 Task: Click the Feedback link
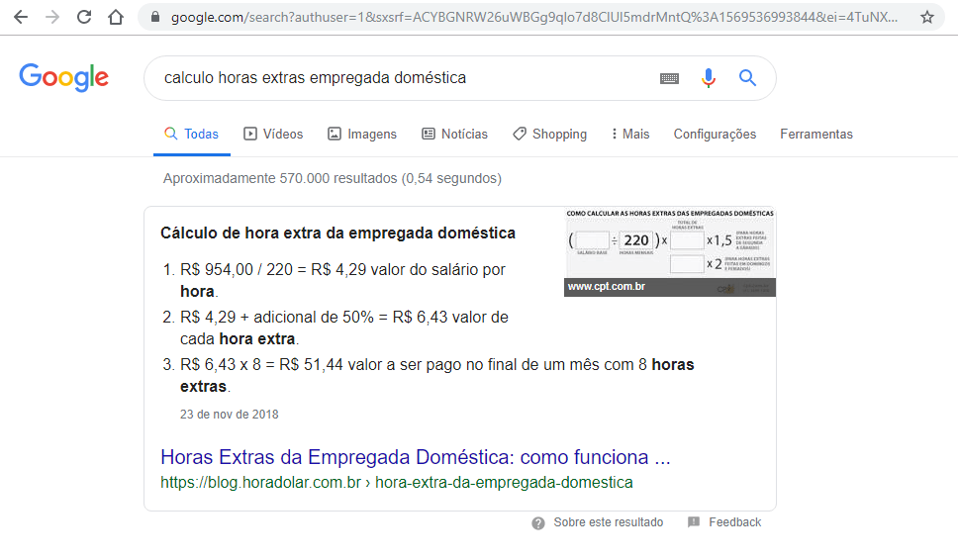point(735,522)
